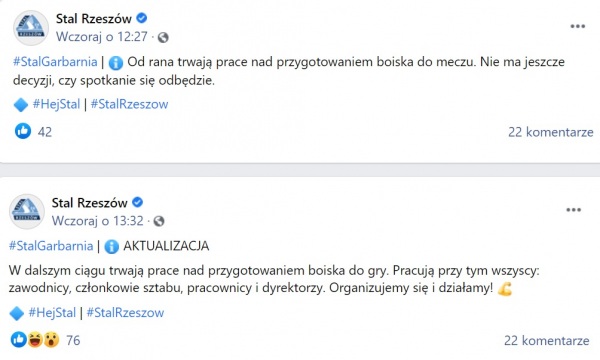Click verified badge beside first Stal Rzeszów name
Screen dimensions: 600x360
[x=142, y=18]
